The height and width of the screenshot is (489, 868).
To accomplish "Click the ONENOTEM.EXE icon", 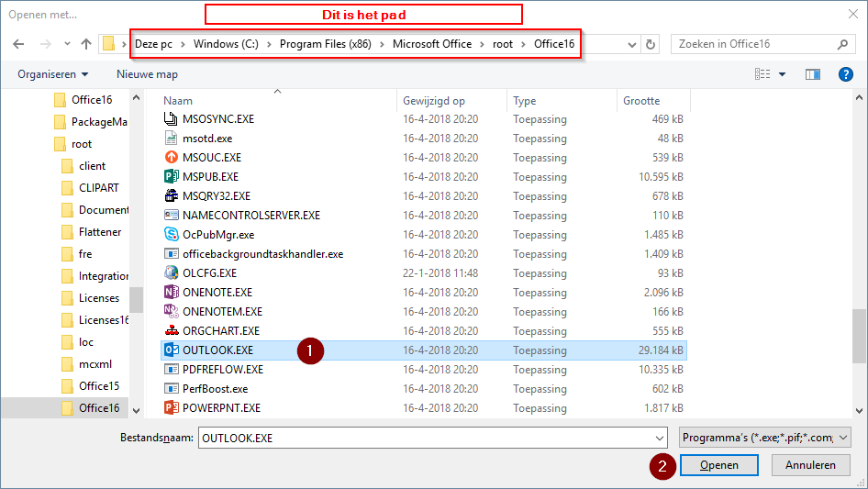I will (x=171, y=312).
